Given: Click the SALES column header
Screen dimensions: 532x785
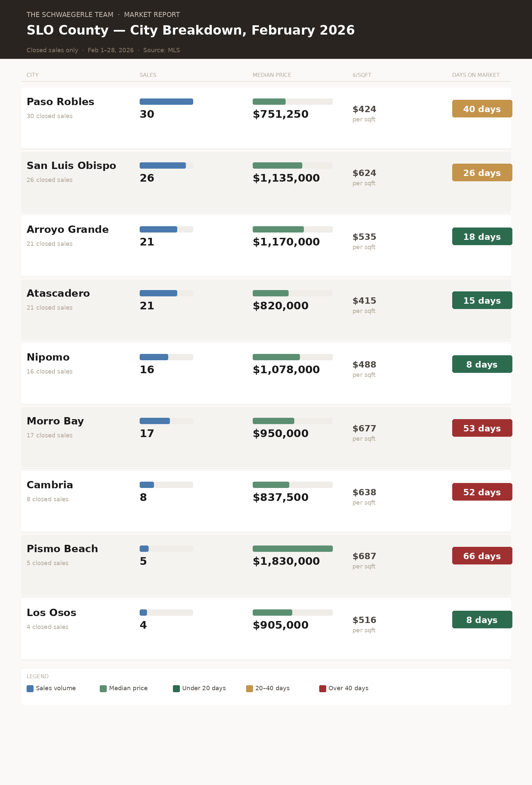Looking at the screenshot, I should [x=148, y=75].
